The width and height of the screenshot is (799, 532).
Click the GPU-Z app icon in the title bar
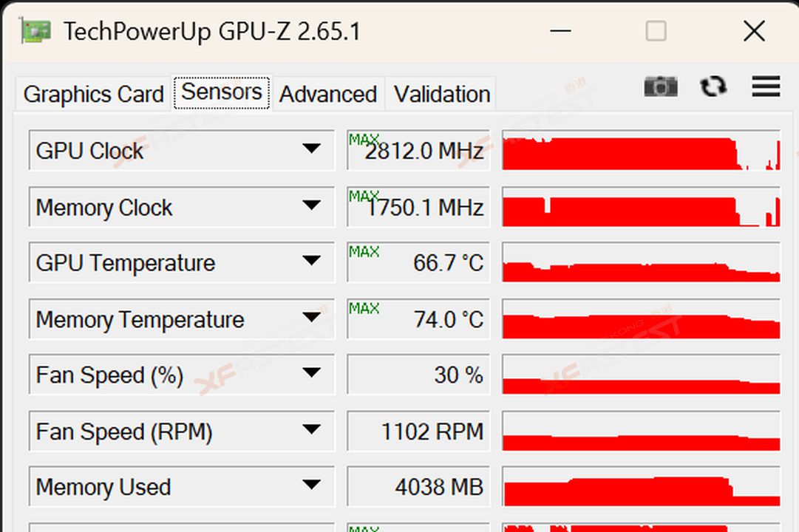[35, 31]
